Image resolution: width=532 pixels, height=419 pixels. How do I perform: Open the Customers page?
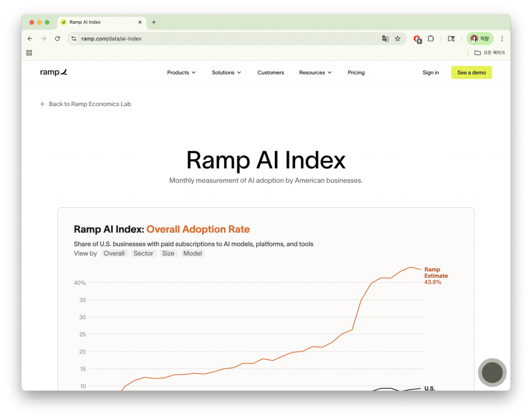[x=270, y=73]
